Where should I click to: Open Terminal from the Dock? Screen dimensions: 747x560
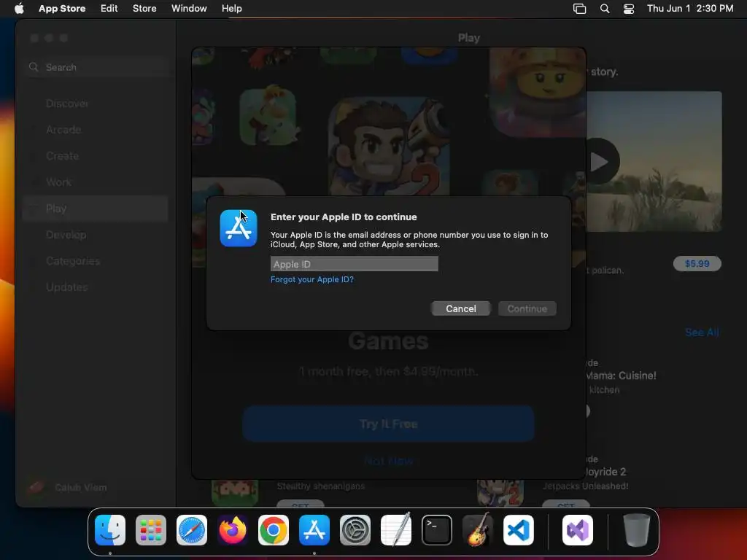tap(437, 530)
